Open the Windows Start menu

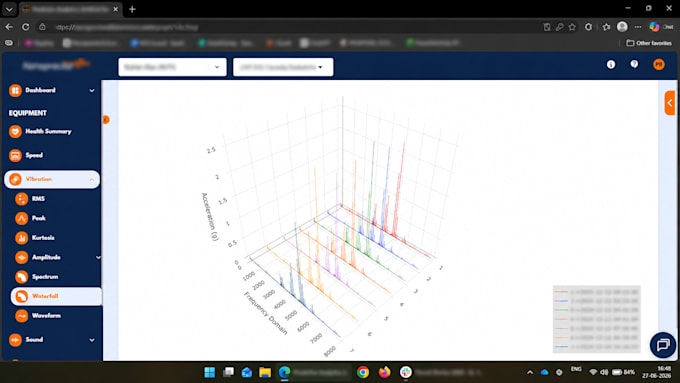pos(210,372)
